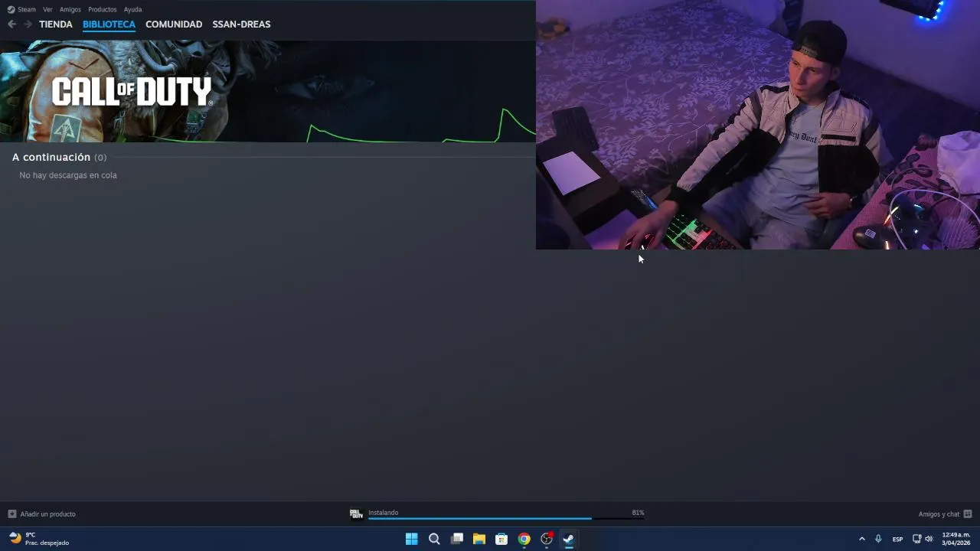The width and height of the screenshot is (980, 551).
Task: Go forward with the right arrow
Action: [x=28, y=24]
